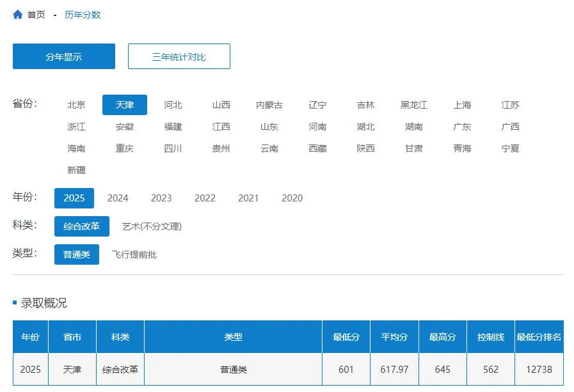Select province 黑龙江

click(x=413, y=105)
